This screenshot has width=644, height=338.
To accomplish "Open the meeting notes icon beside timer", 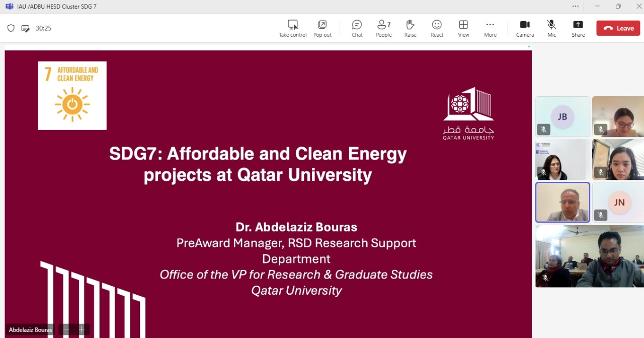I will click(26, 28).
